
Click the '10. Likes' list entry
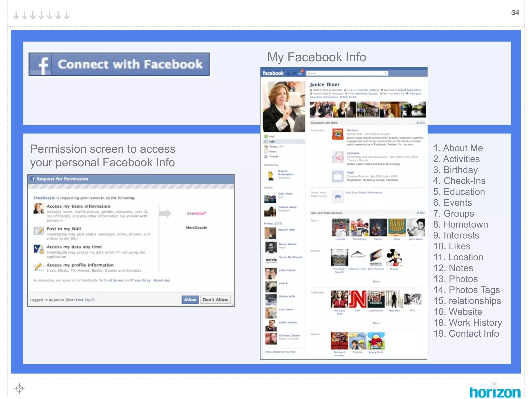coord(452,246)
